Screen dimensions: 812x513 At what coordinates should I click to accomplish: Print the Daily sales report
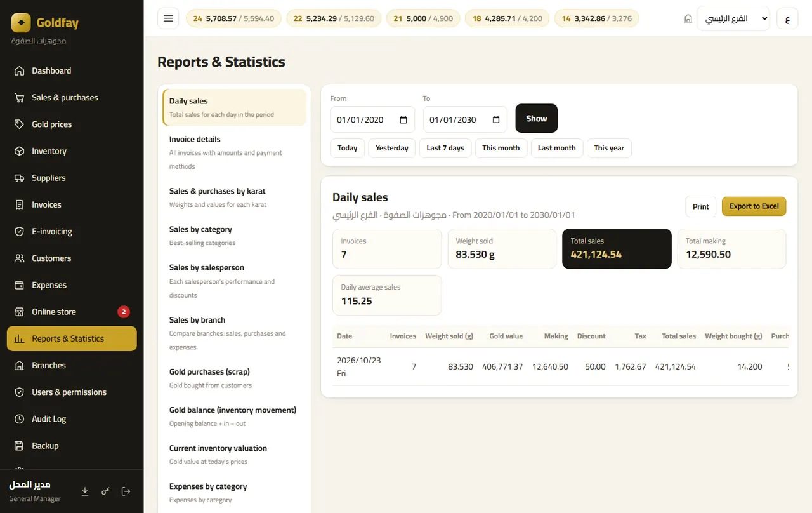(701, 206)
